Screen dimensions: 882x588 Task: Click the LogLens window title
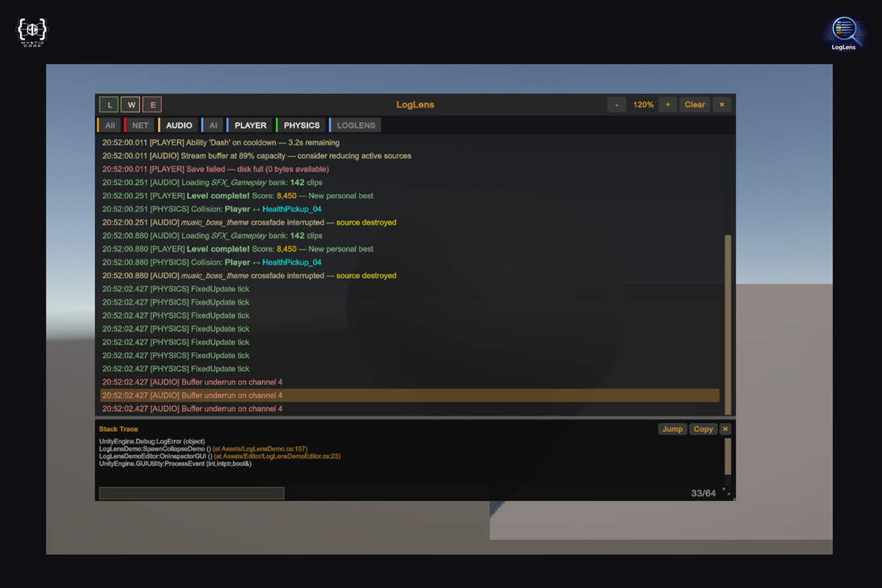[415, 104]
